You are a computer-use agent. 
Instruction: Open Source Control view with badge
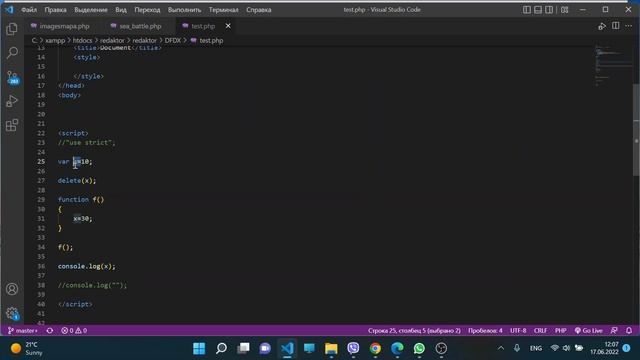pos(12,77)
